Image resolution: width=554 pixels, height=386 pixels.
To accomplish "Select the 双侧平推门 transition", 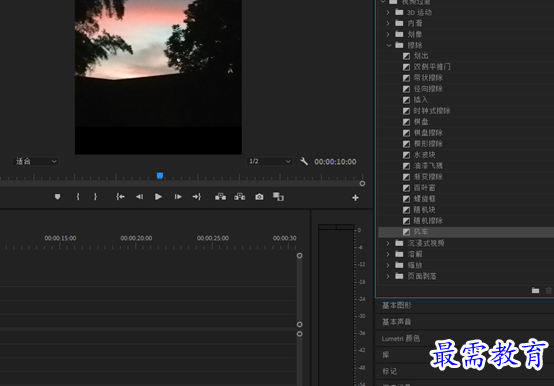I will point(432,67).
